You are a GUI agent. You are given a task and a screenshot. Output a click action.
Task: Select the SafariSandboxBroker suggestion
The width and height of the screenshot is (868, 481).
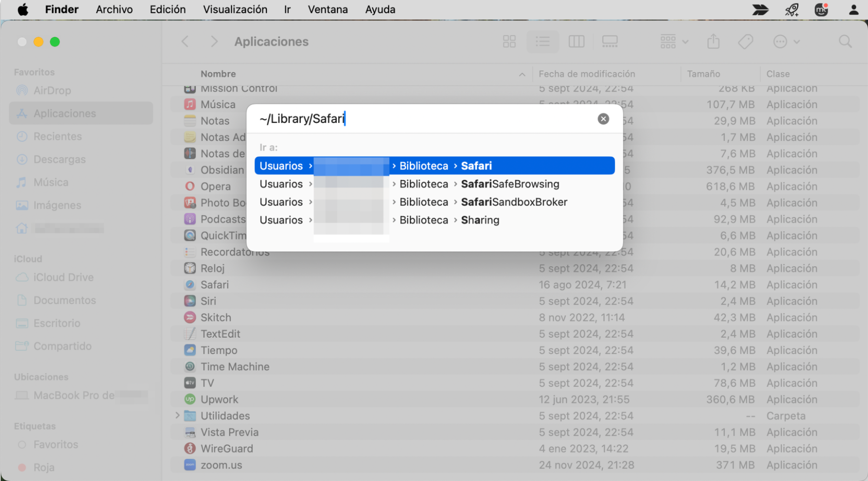435,202
